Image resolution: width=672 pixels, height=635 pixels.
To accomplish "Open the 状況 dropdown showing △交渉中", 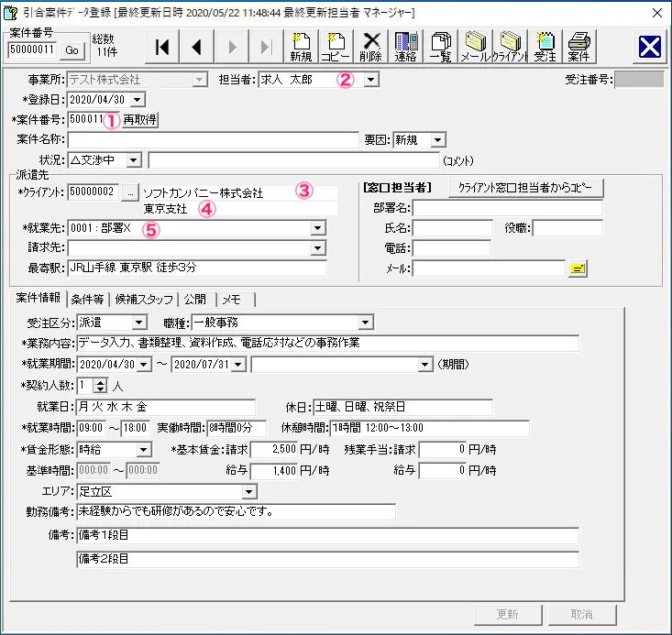I will tap(134, 160).
